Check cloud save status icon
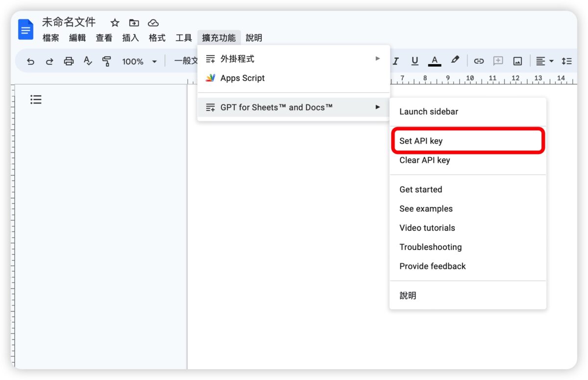Screen dimensions: 588x380 [153, 23]
